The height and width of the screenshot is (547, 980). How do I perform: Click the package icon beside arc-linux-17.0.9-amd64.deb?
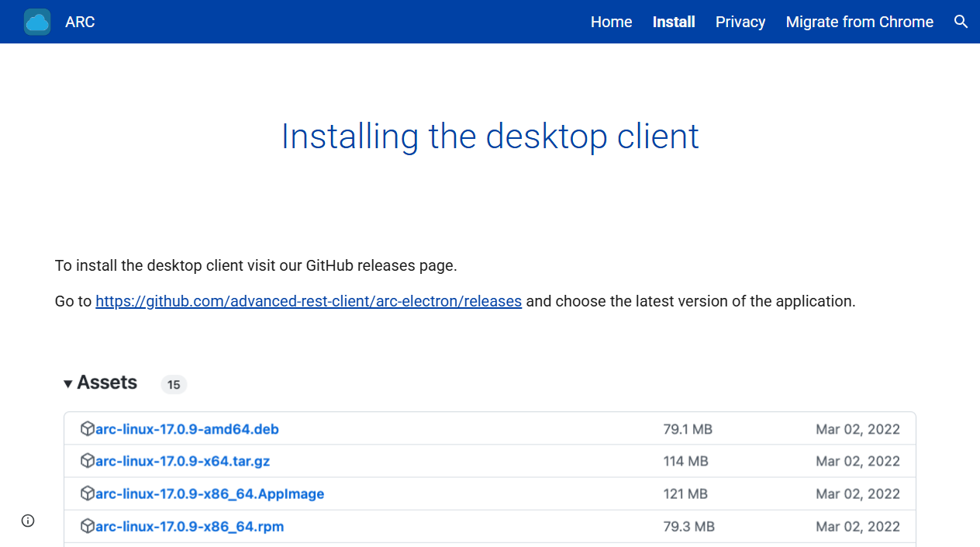pyautogui.click(x=86, y=428)
